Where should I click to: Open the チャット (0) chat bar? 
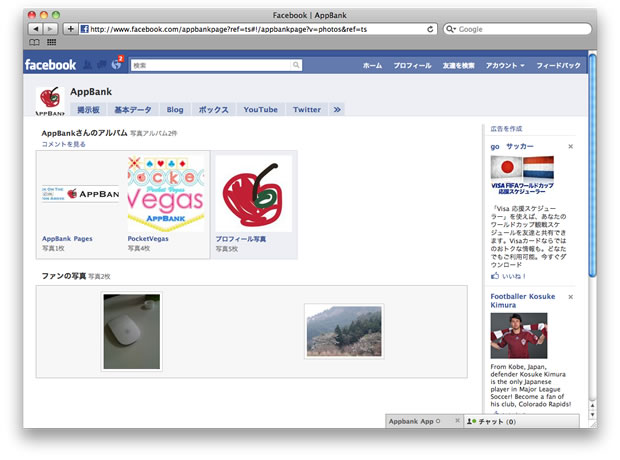coord(521,422)
